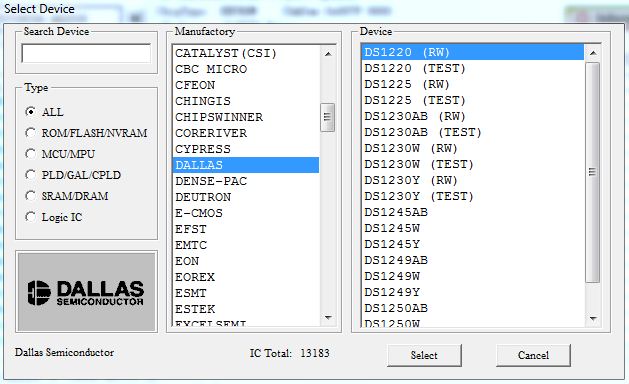This screenshot has width=629, height=384.
Task: Click the Manufactory list scrollbar thumb
Action: pyautogui.click(x=327, y=117)
